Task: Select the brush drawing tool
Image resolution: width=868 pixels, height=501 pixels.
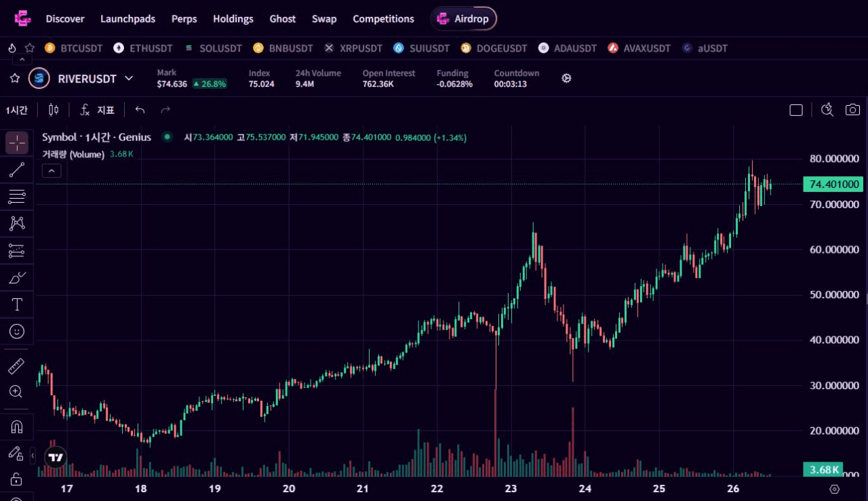Action: point(17,277)
